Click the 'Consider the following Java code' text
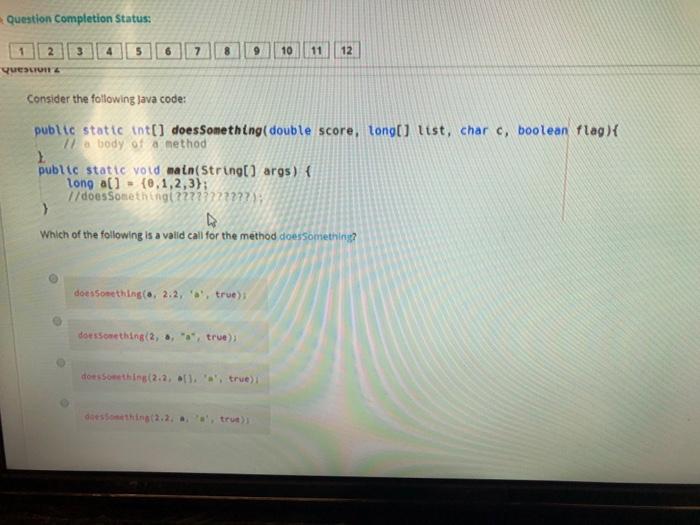This screenshot has height=525, width=700. pos(106,99)
